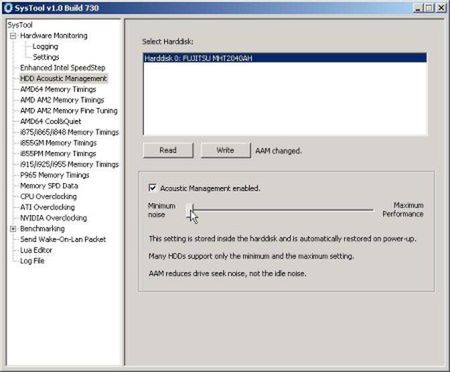Select HDD Acoustic Management item
The image size is (450, 372).
point(63,78)
